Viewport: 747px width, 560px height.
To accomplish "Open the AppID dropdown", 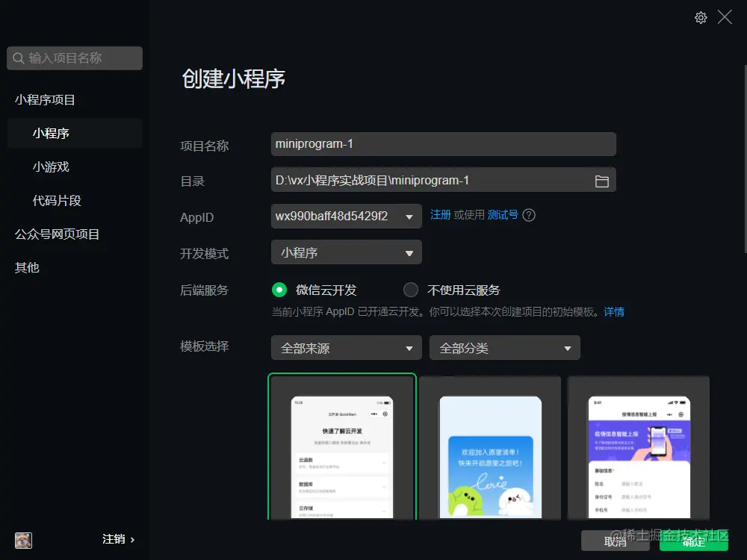I will pyautogui.click(x=347, y=217).
